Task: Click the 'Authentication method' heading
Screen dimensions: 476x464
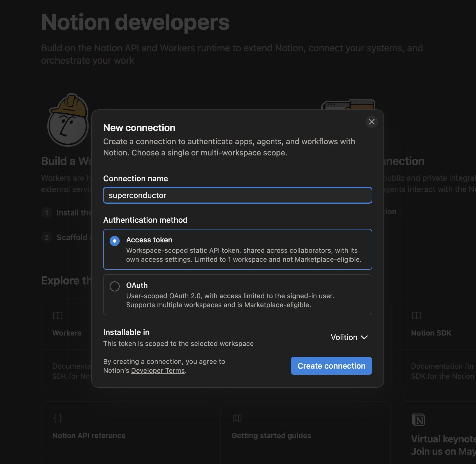Action: click(145, 220)
